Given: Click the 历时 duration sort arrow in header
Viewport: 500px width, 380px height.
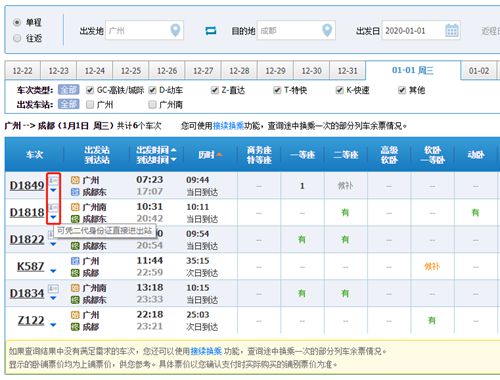Looking at the screenshot, I should tap(219, 155).
